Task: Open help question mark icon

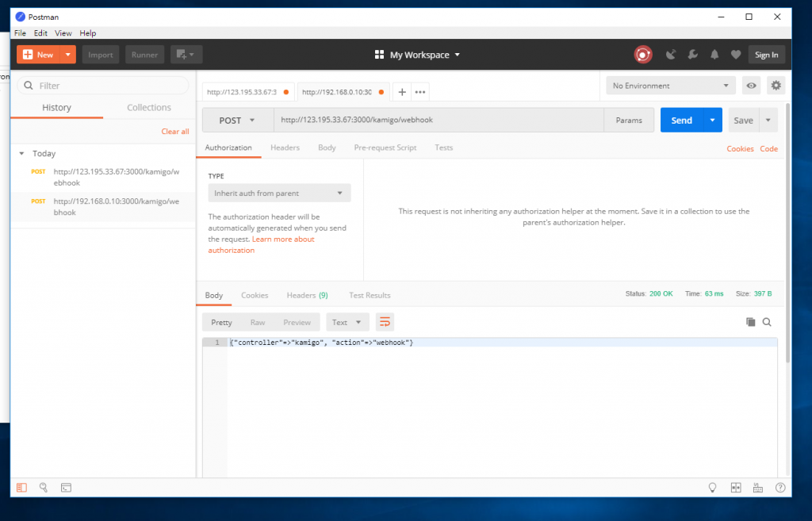Action: (780, 488)
